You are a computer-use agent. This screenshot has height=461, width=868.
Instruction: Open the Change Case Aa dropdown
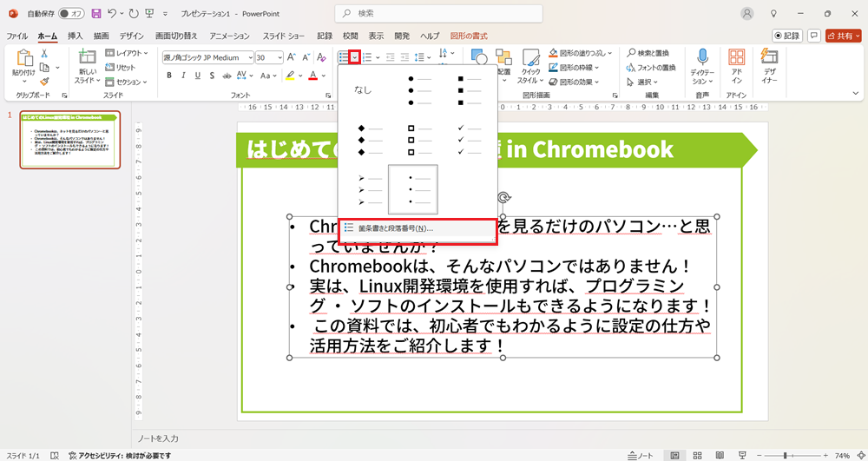coord(268,76)
